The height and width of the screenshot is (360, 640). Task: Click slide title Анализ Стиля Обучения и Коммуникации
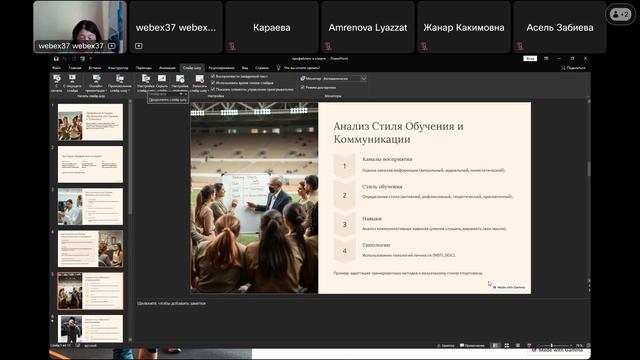[x=398, y=133]
